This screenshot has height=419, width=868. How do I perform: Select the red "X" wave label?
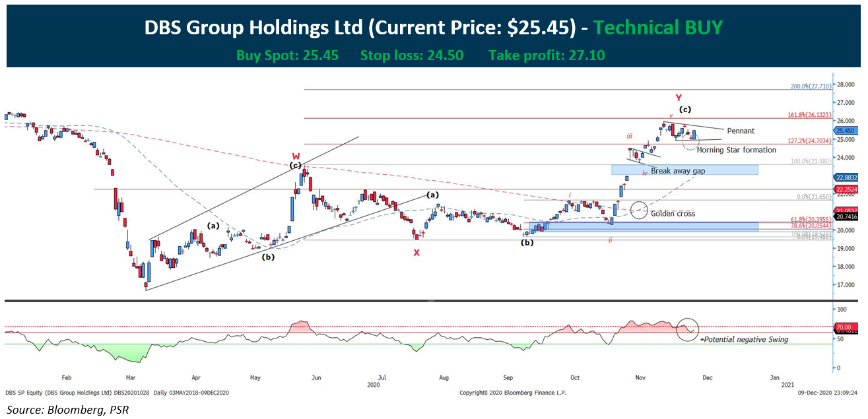click(x=417, y=253)
